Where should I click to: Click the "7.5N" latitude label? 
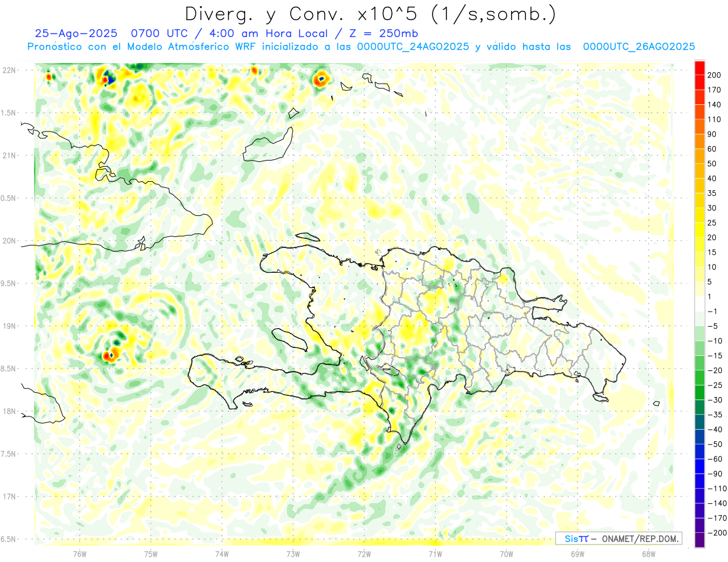click(x=9, y=454)
